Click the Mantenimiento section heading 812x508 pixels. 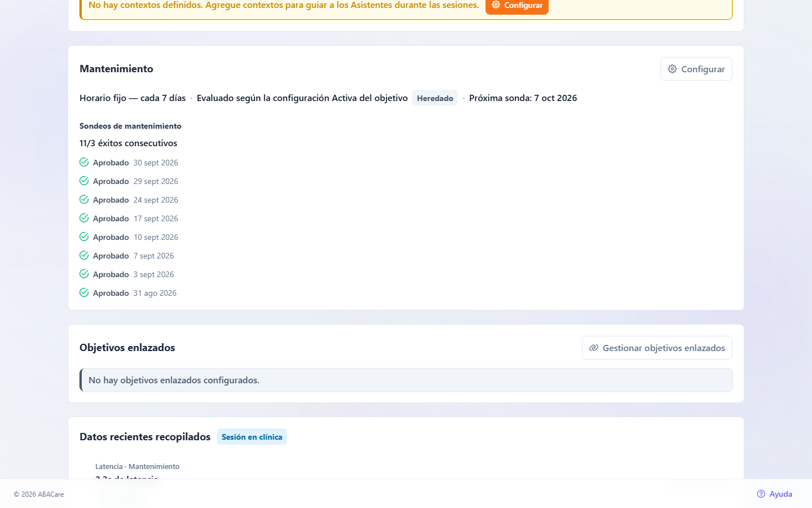116,69
